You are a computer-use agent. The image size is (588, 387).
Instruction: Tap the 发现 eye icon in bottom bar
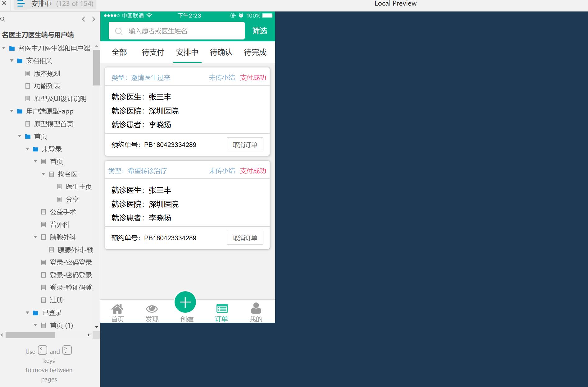[x=152, y=309]
